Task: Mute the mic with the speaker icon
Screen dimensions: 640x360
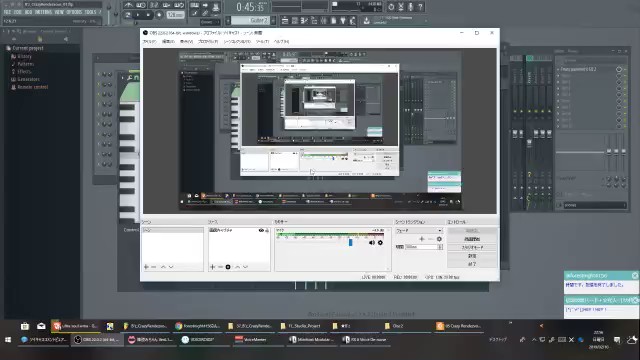Action: pos(371,242)
